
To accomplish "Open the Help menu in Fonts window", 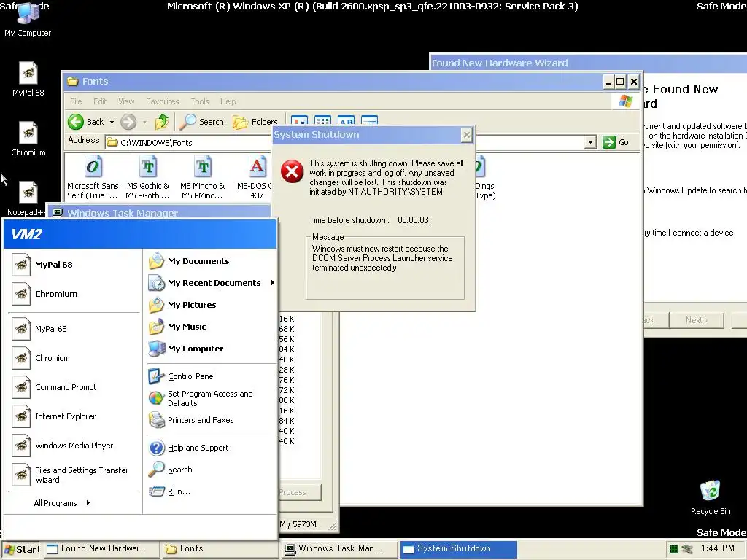I will [x=228, y=101].
